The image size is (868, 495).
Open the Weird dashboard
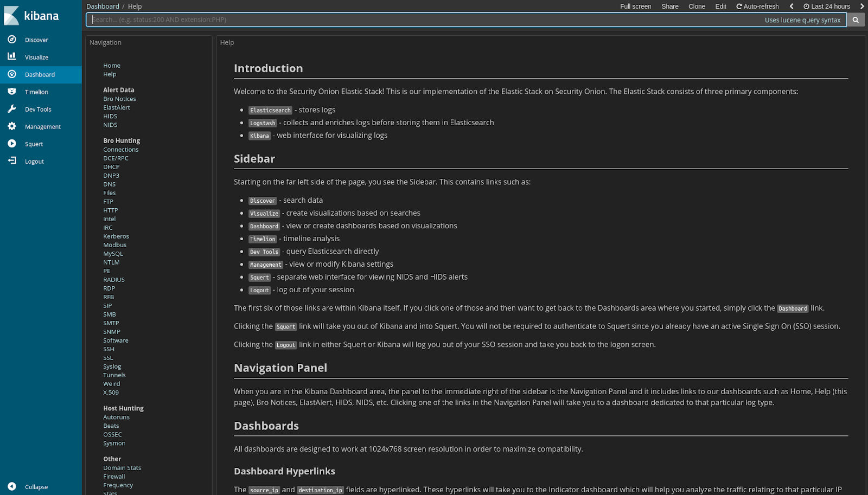pyautogui.click(x=112, y=384)
